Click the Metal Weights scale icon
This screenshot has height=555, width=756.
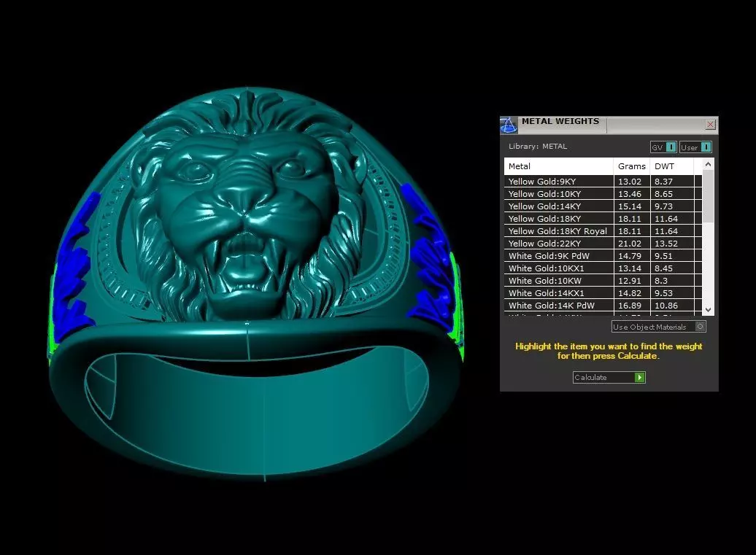click(x=509, y=125)
